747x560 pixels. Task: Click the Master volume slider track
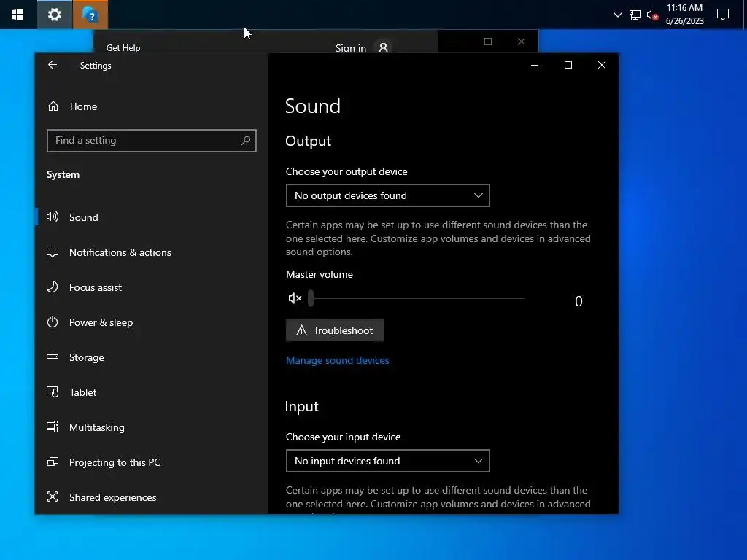[417, 298]
